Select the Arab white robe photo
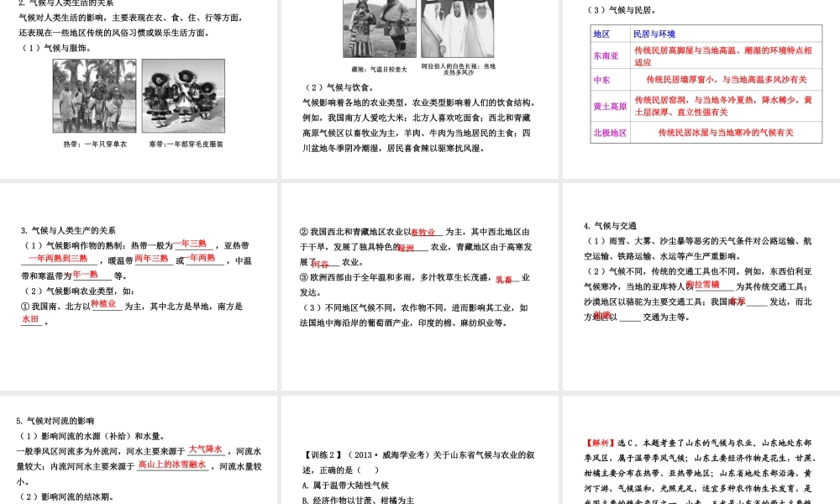Viewport: 840px width, 504px height. [x=458, y=29]
